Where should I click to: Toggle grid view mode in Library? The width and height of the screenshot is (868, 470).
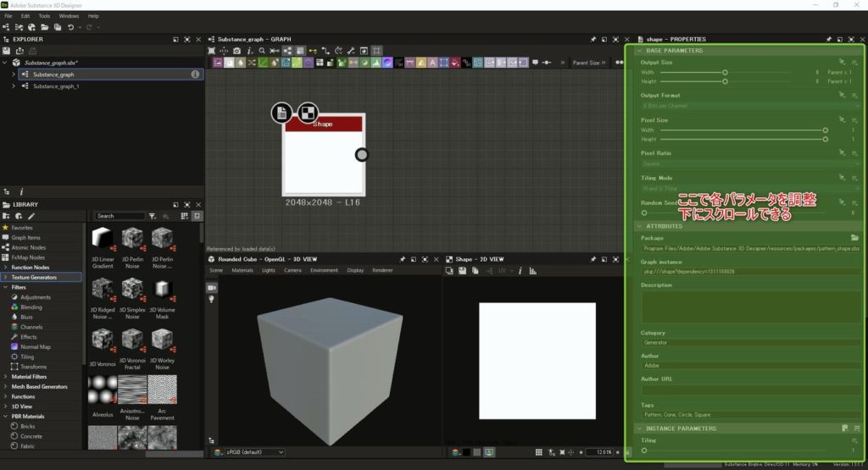(184, 216)
